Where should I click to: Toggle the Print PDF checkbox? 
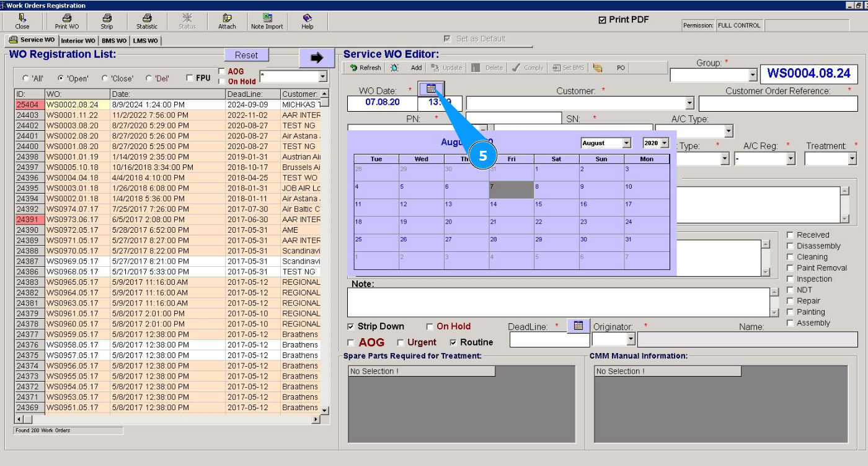click(602, 20)
